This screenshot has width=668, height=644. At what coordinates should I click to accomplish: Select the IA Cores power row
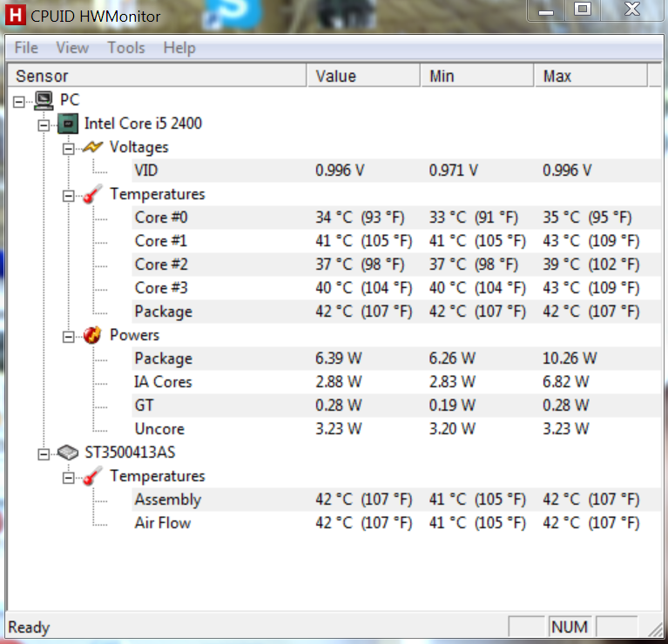click(x=396, y=382)
